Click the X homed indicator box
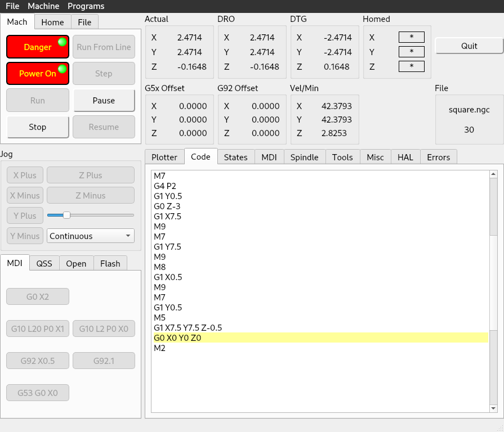The height and width of the screenshot is (432, 504). click(x=411, y=38)
